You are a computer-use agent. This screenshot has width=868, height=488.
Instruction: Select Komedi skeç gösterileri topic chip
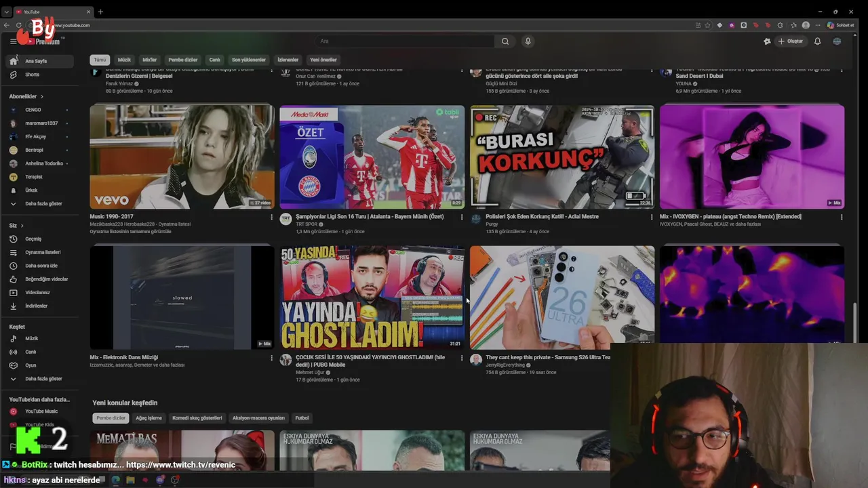[197, 418]
